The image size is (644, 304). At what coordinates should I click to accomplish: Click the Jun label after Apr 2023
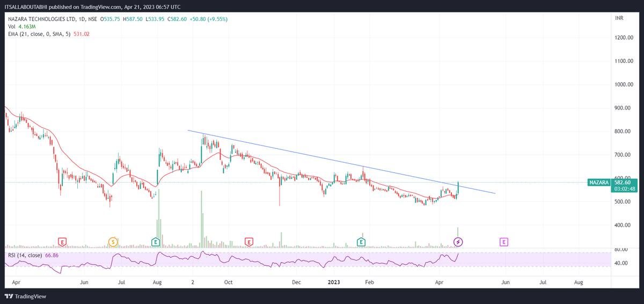click(505, 281)
